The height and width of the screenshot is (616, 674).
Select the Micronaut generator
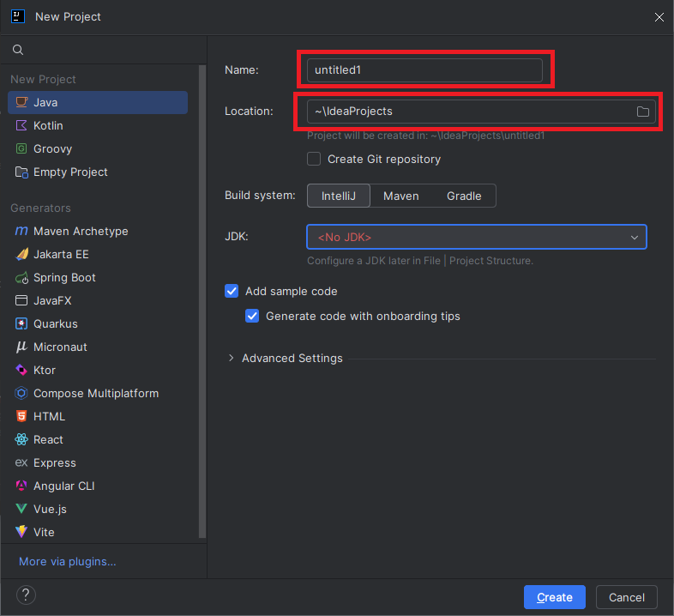98,347
